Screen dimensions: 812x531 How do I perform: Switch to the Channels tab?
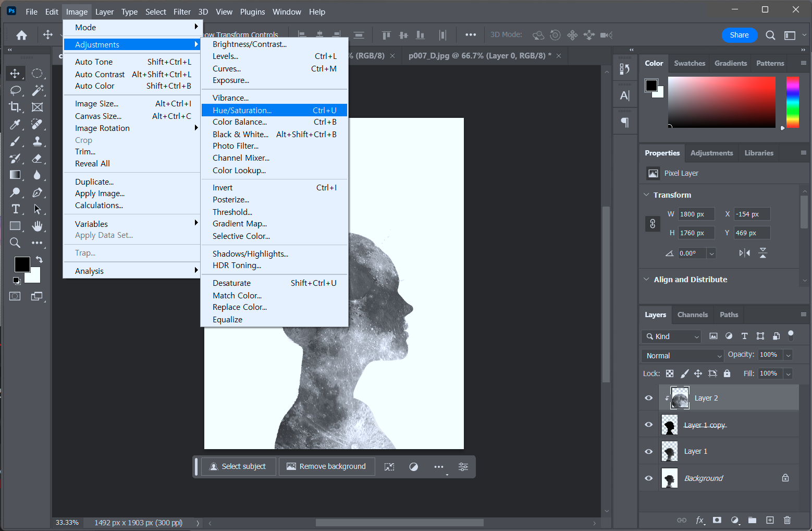pyautogui.click(x=693, y=315)
